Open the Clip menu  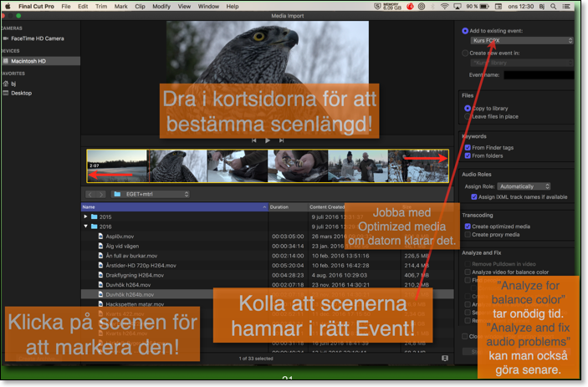coord(140,7)
